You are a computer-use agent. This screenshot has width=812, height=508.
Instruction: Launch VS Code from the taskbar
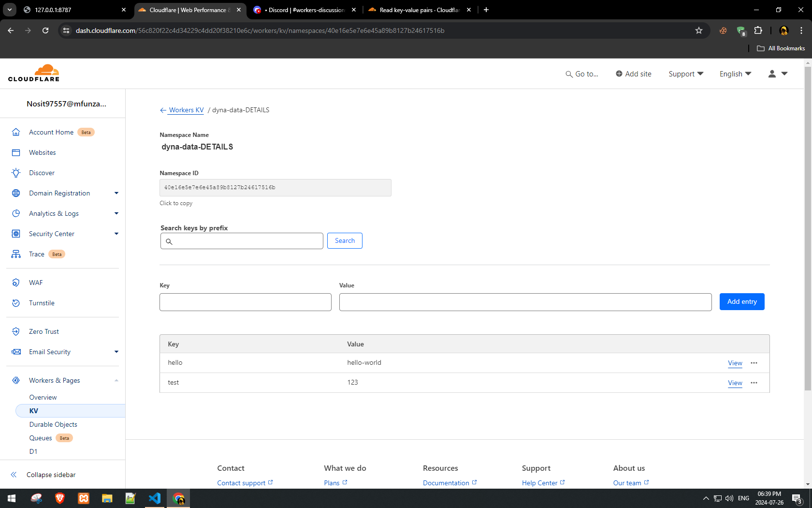click(155, 498)
